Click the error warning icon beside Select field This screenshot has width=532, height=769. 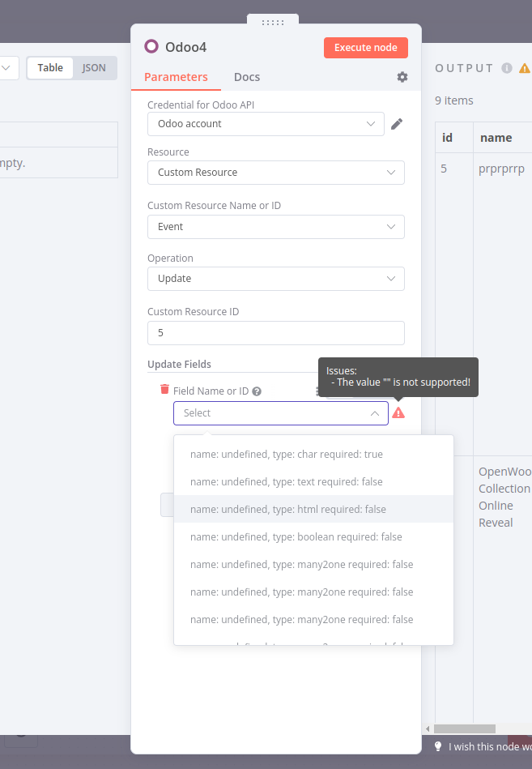pyautogui.click(x=398, y=412)
